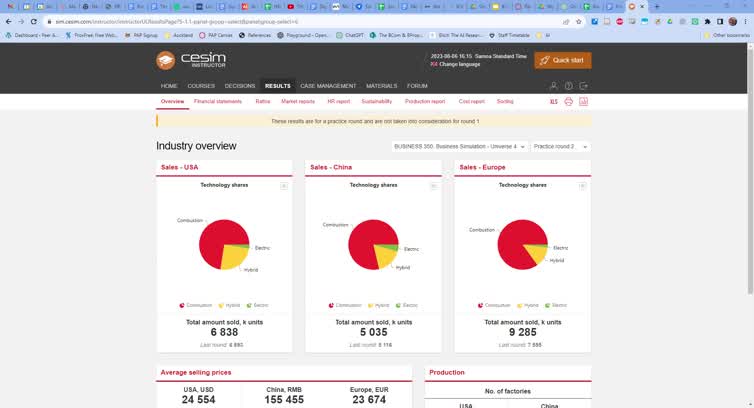This screenshot has width=754, height=408.
Task: Open the Sales - Europe chart menu icon
Action: (583, 186)
